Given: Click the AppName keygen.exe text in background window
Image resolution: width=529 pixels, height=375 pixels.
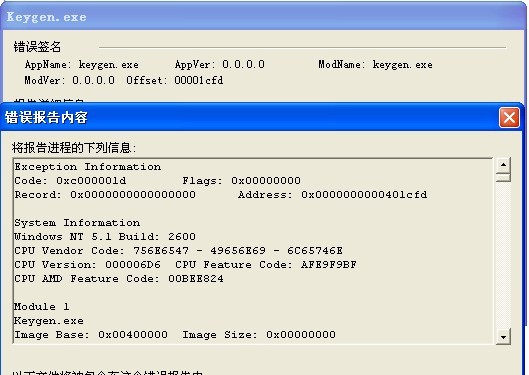Looking at the screenshot, I should [82, 64].
